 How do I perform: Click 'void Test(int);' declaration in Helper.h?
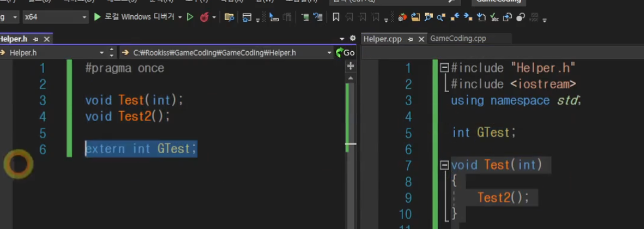[134, 100]
